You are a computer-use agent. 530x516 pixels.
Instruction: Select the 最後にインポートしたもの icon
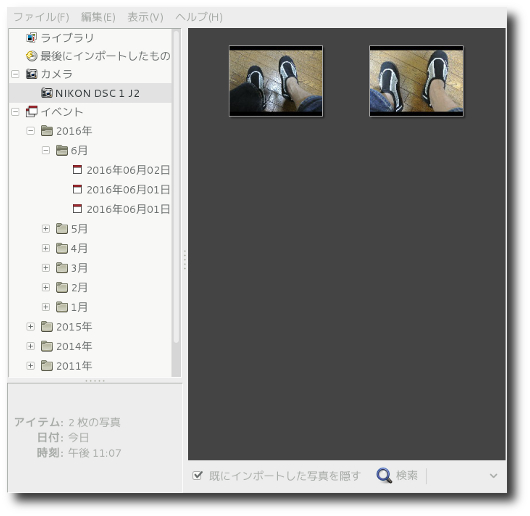tap(31, 56)
